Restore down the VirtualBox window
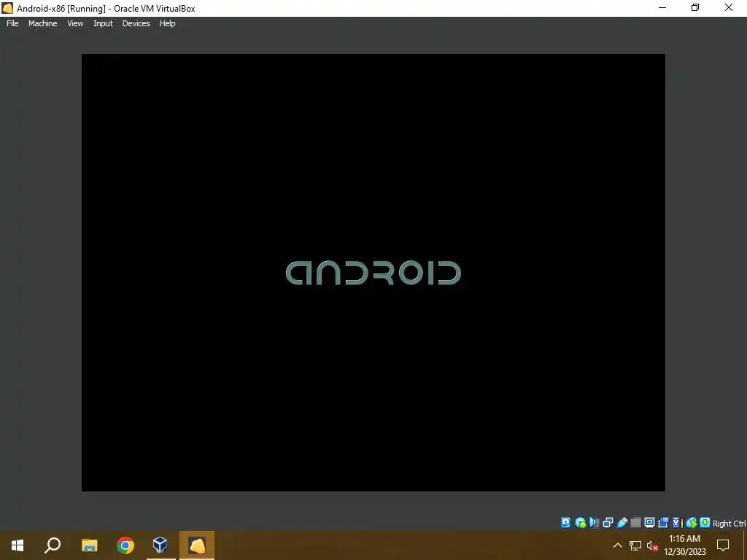 click(695, 8)
